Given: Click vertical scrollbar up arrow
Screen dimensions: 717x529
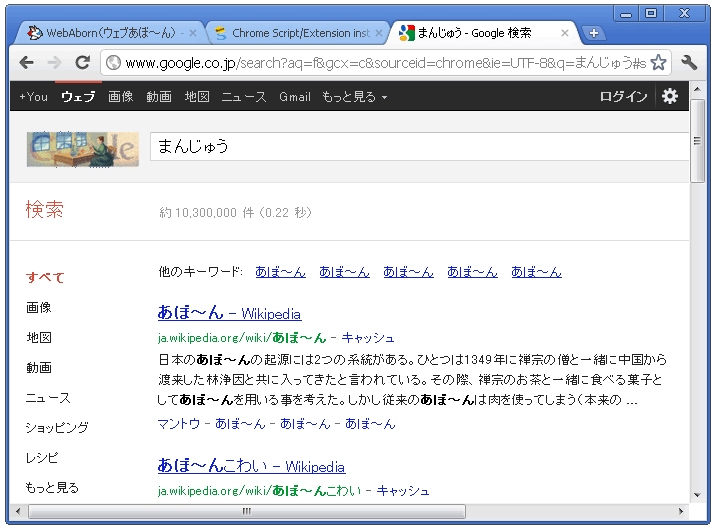Looking at the screenshot, I should (x=697, y=89).
